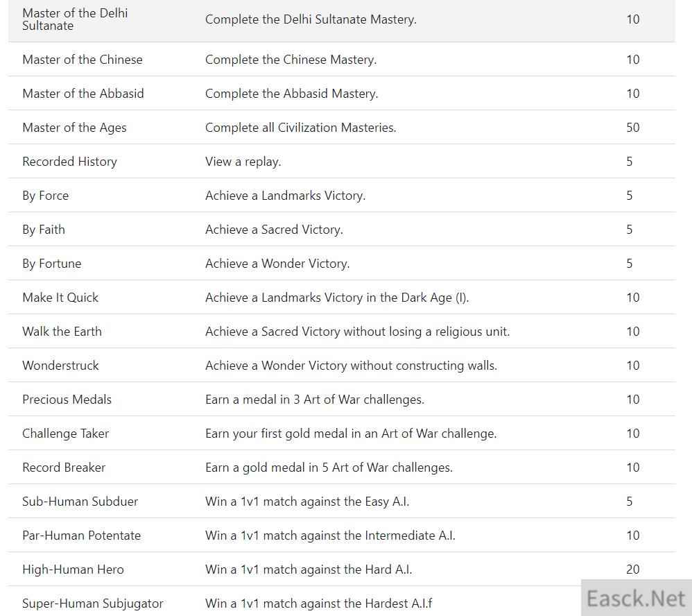692x616 pixels.
Task: Select the 'Walk the Earth' achievement name
Action: 62,332
